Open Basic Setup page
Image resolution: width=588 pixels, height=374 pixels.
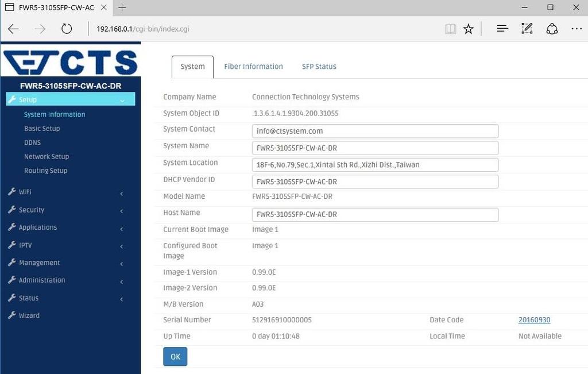(x=42, y=128)
